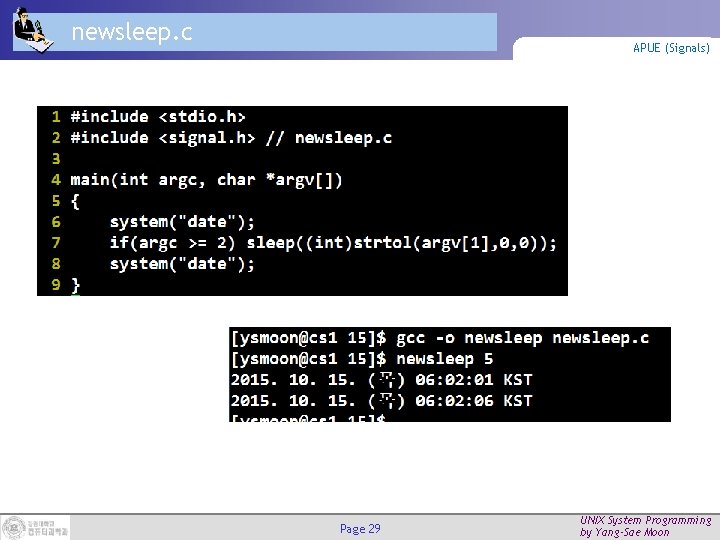Image resolution: width=720 pixels, height=540 pixels.
Task: Click the Page 29 footer text
Action: 360,529
